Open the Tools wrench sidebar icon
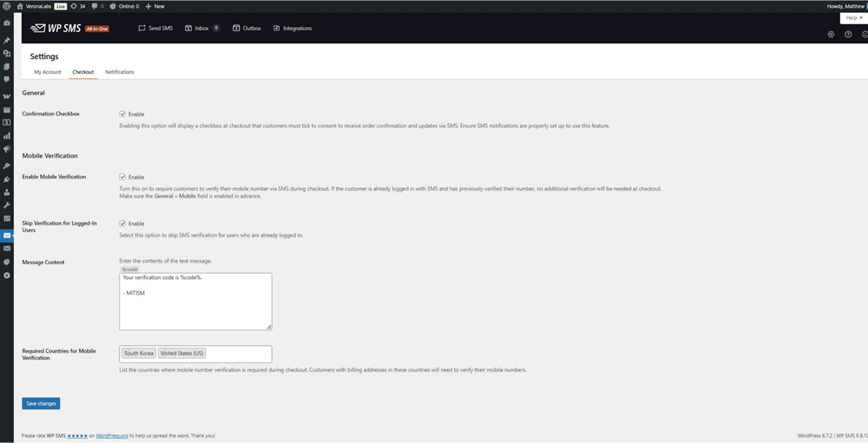 coord(7,205)
